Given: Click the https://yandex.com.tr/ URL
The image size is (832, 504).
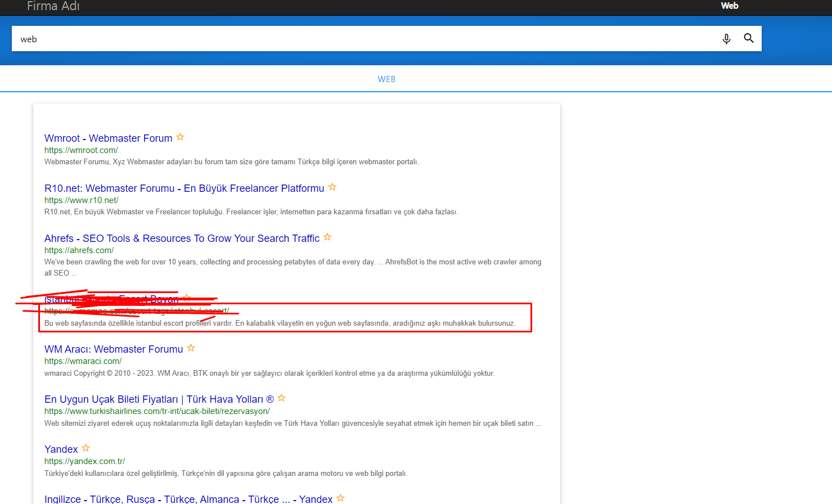Looking at the screenshot, I should click(x=85, y=461).
